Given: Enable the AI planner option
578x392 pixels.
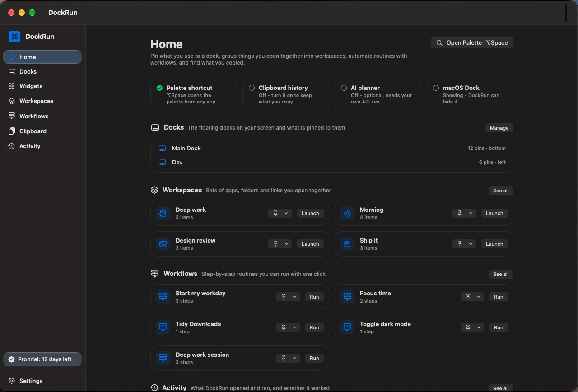Looking at the screenshot, I should point(378,94).
